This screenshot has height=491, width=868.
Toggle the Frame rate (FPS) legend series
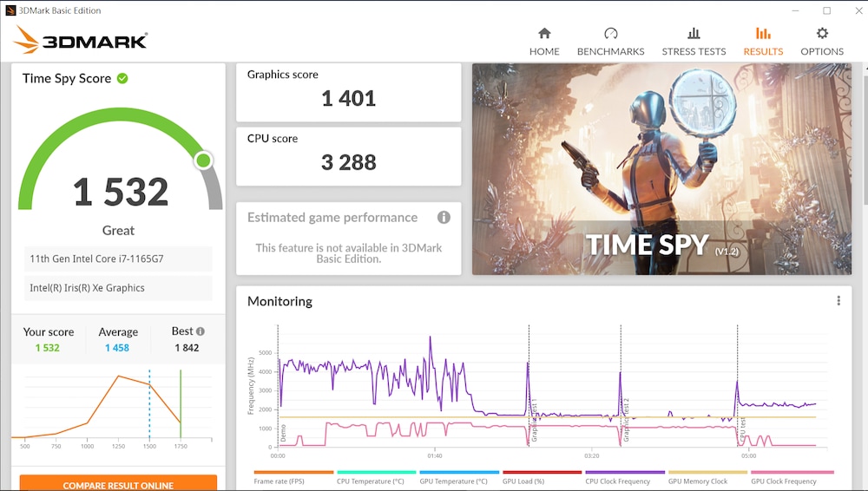click(x=281, y=481)
